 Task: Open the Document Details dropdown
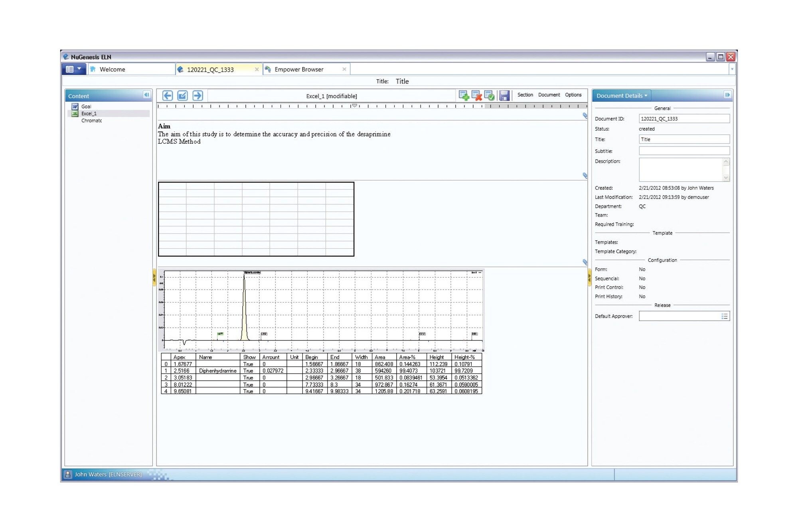click(x=622, y=96)
